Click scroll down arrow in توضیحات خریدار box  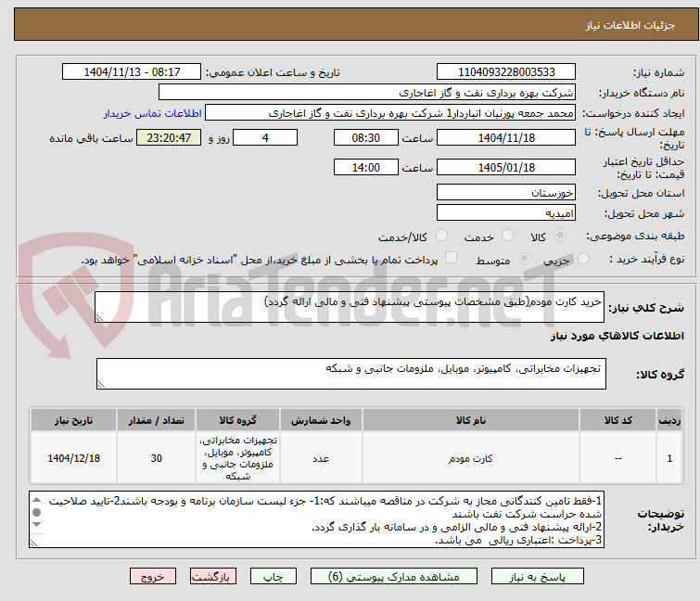point(37,524)
